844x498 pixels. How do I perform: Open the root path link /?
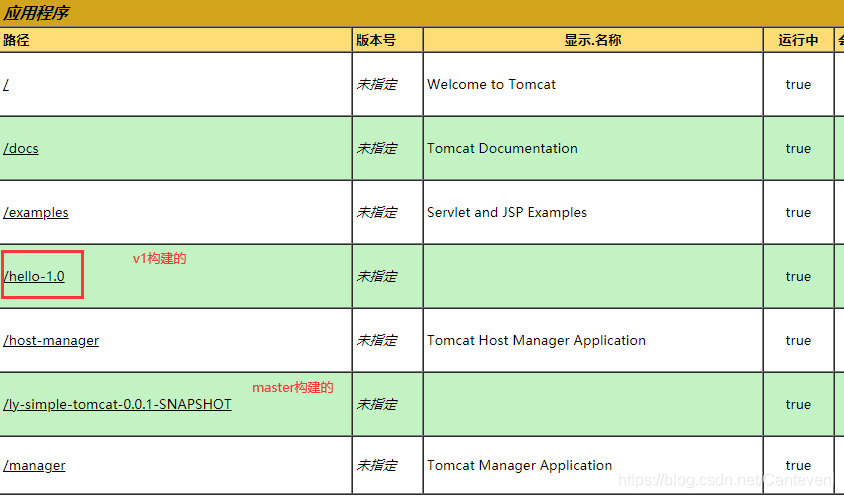point(6,85)
